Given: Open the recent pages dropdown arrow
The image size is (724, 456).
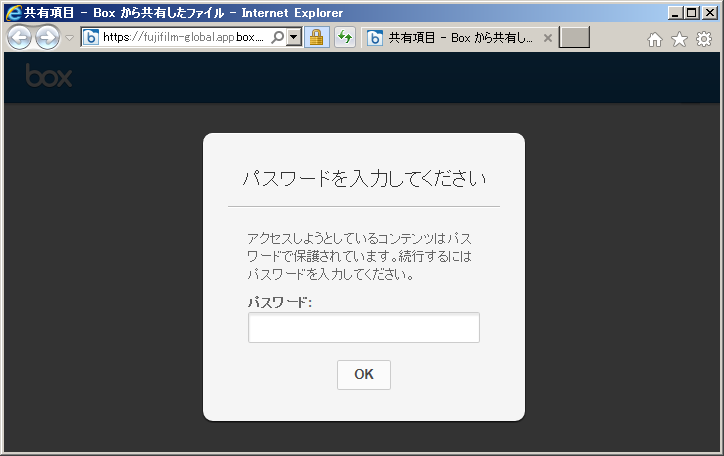Looking at the screenshot, I should pyautogui.click(x=69, y=38).
